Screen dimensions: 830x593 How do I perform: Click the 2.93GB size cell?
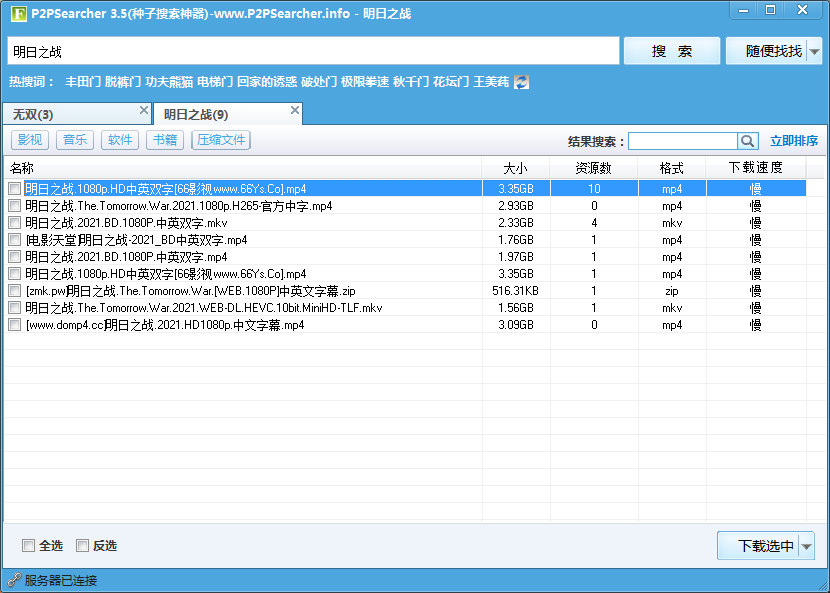point(516,205)
